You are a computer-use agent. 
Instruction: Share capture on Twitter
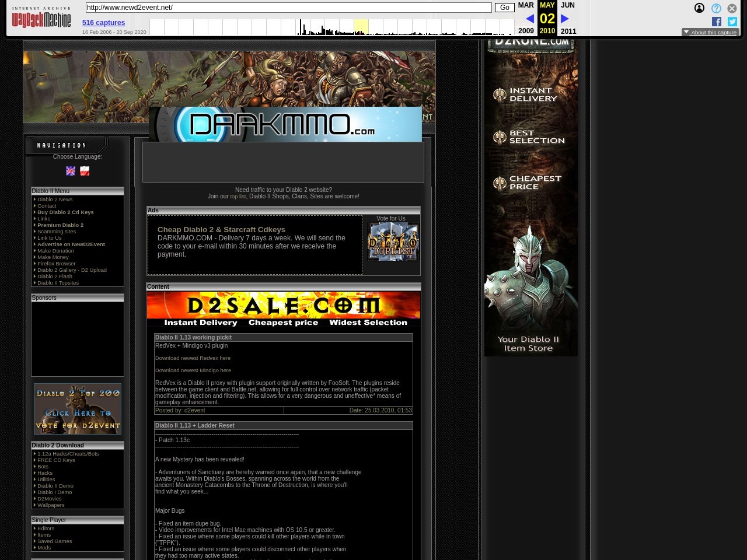pyautogui.click(x=732, y=22)
